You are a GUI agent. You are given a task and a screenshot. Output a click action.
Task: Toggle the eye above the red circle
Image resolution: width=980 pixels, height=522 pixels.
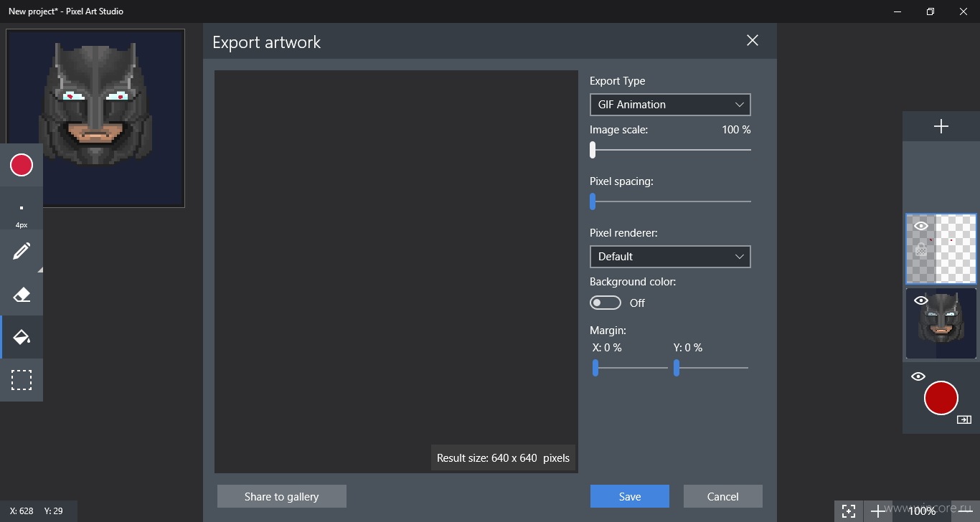tap(918, 376)
